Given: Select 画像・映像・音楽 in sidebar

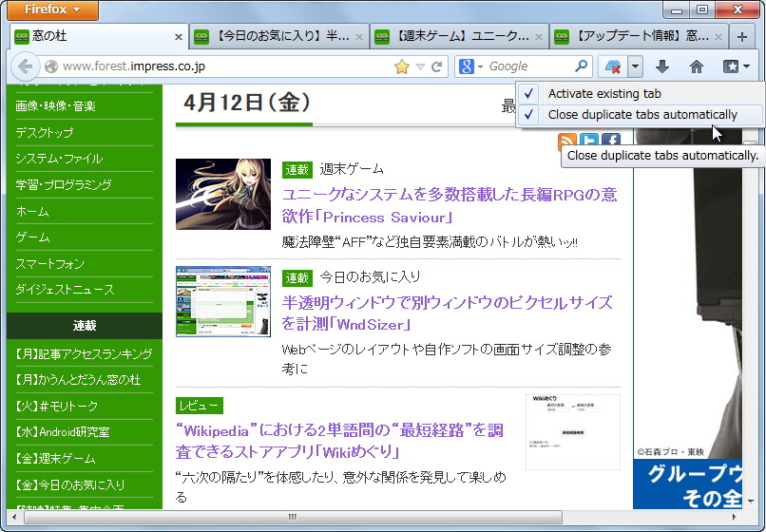Looking at the screenshot, I should click(56, 106).
